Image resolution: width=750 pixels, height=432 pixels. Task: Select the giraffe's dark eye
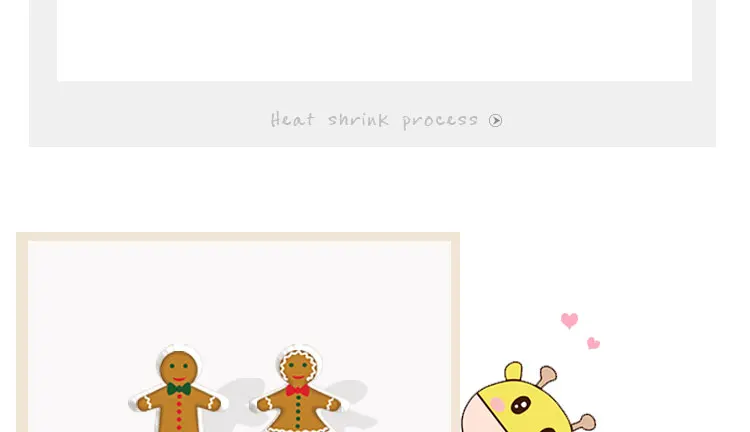click(x=520, y=405)
